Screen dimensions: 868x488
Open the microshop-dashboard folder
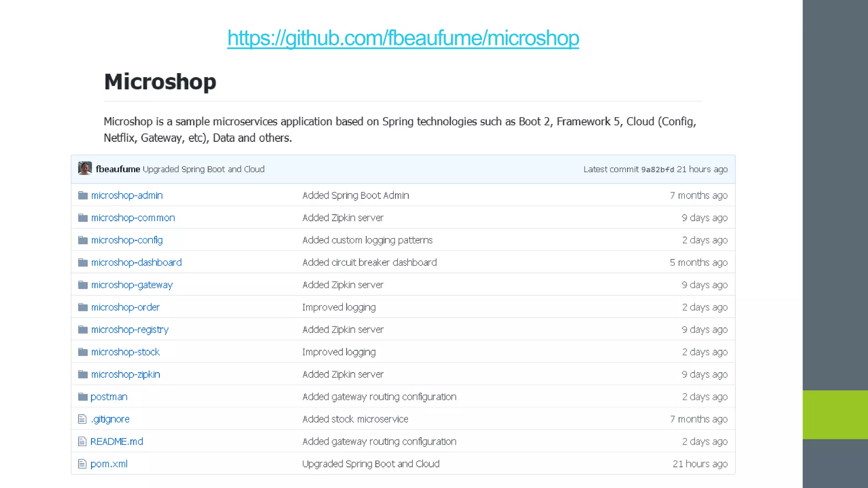click(136, 263)
